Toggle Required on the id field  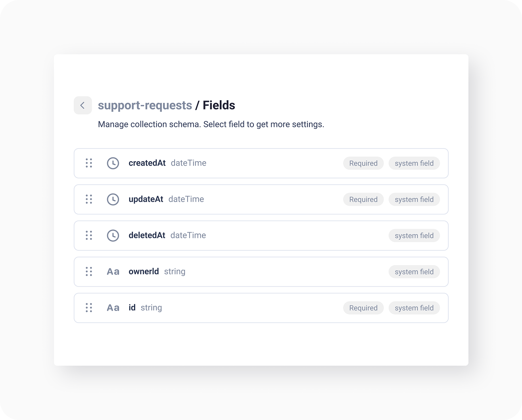[363, 308]
